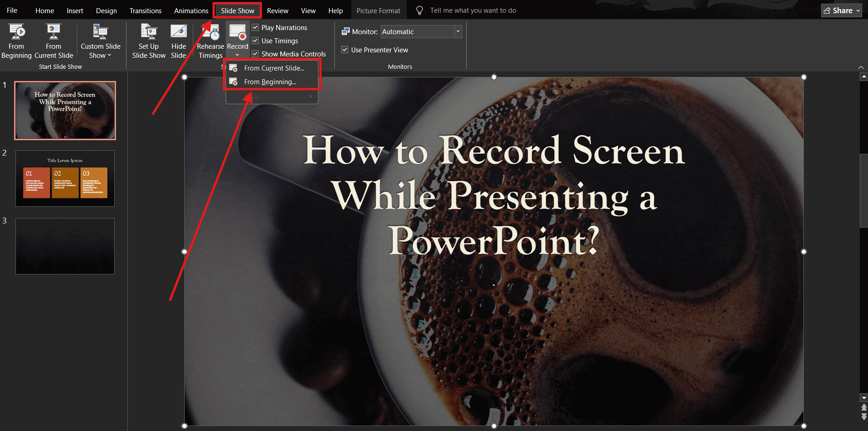Image resolution: width=868 pixels, height=431 pixels.
Task: Select Set Up Slide Show
Action: [148, 41]
